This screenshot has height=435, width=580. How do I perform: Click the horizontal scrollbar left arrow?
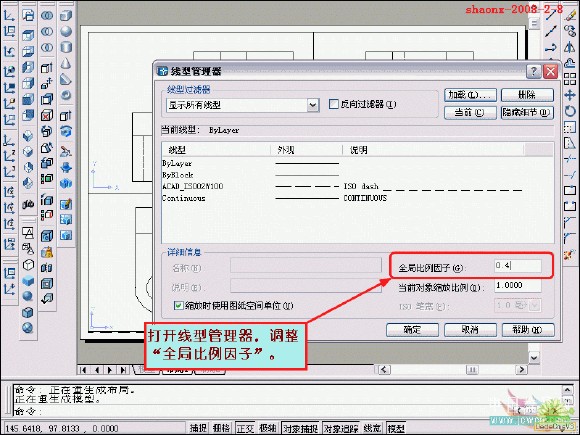coord(384,370)
